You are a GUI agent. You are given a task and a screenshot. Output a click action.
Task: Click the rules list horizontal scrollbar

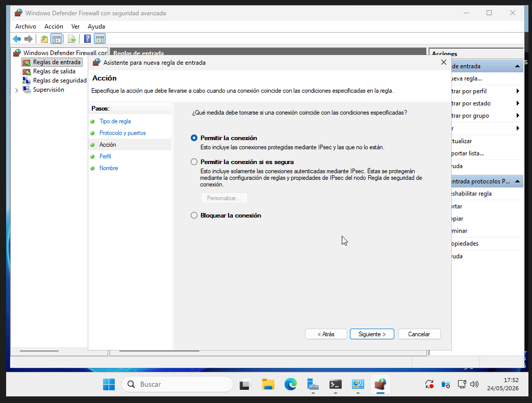coord(160,351)
